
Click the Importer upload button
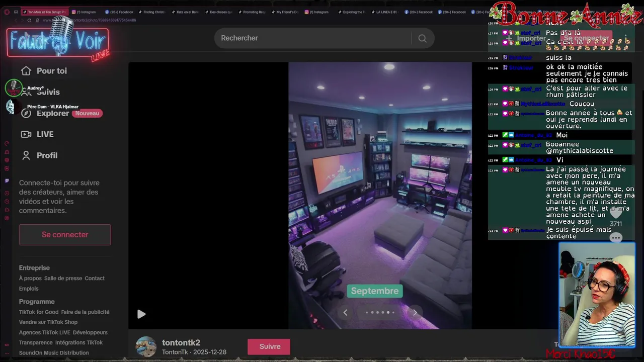coord(527,38)
